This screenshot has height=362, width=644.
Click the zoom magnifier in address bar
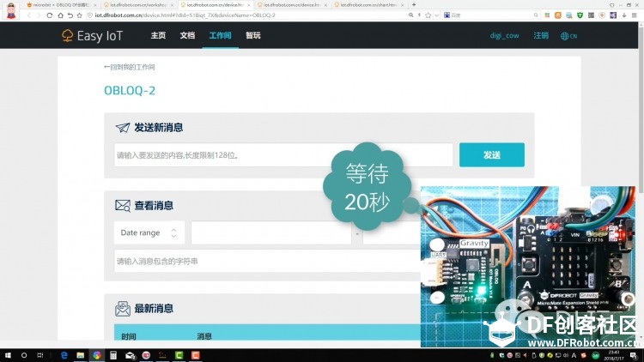[410, 15]
